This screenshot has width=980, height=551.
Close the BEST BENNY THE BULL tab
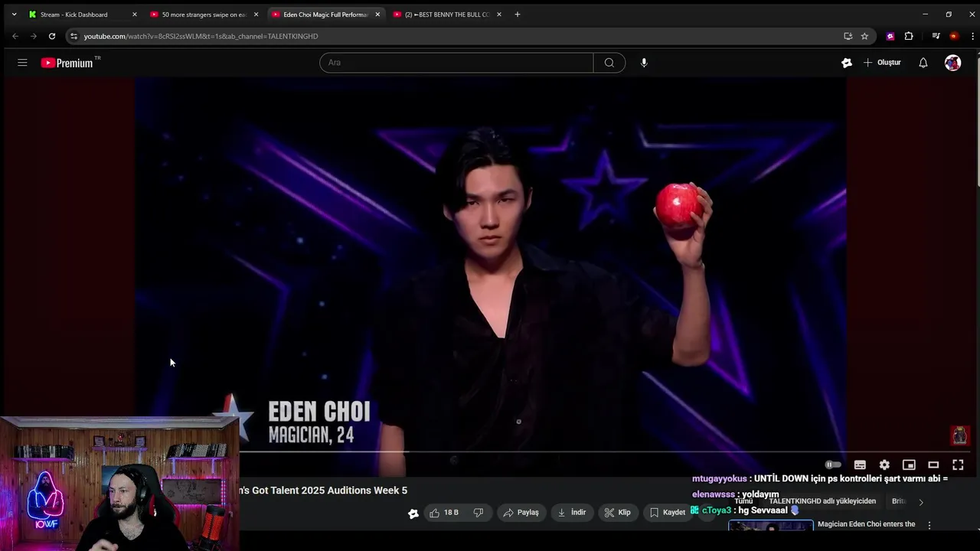pyautogui.click(x=499, y=15)
